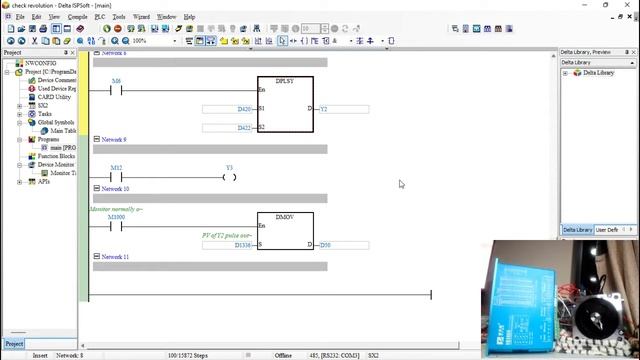Open the File menu
Viewport: 640px width, 360px height.
coord(20,17)
